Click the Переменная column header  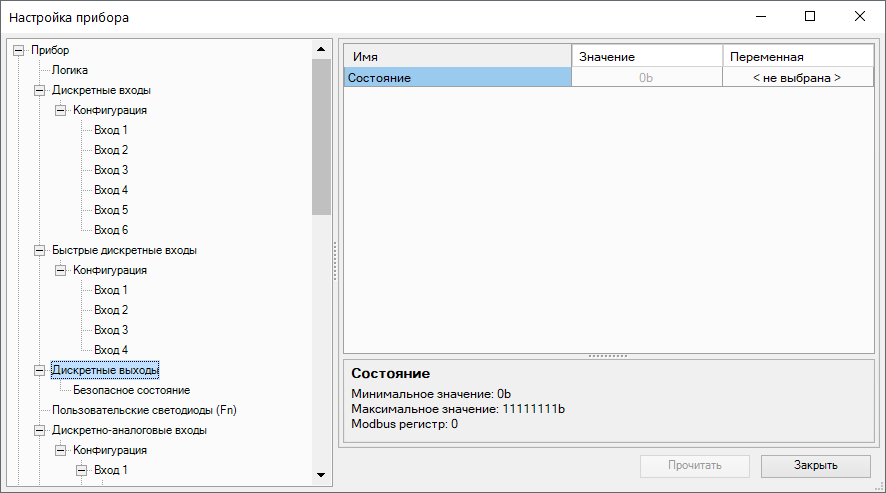[x=796, y=57]
